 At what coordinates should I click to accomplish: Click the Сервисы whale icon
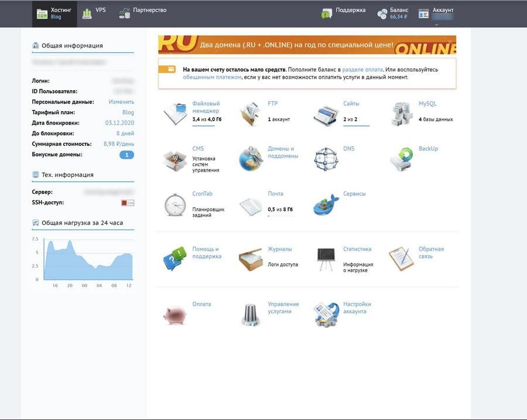pyautogui.click(x=326, y=204)
